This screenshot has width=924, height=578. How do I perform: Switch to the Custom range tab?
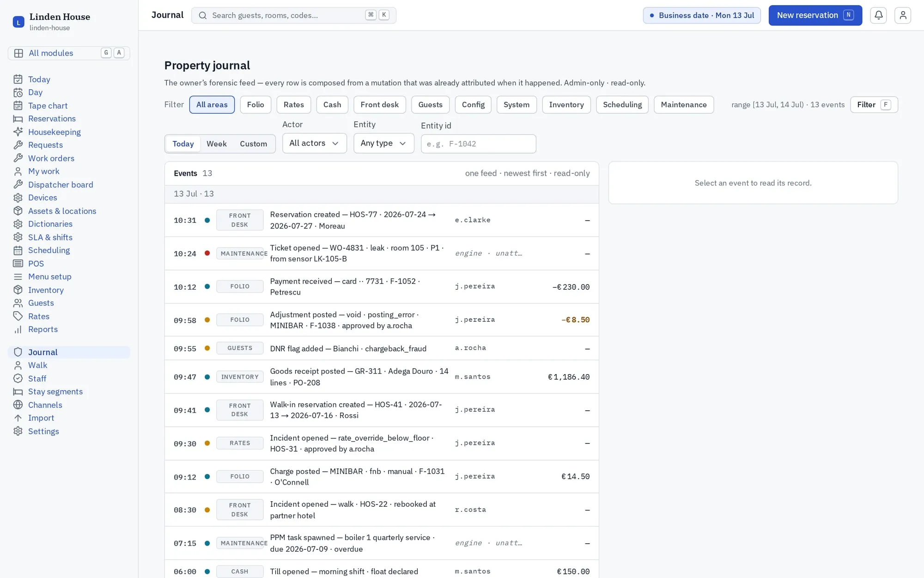click(253, 144)
